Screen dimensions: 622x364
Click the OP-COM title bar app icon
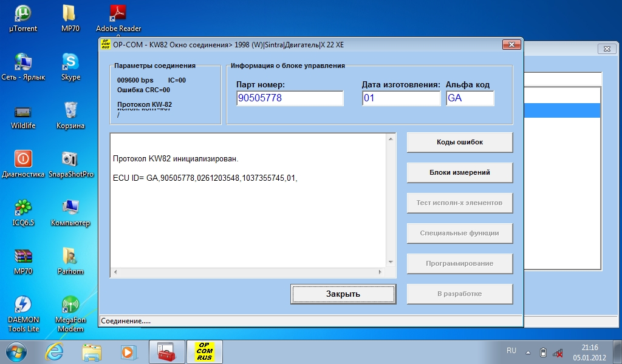[106, 44]
